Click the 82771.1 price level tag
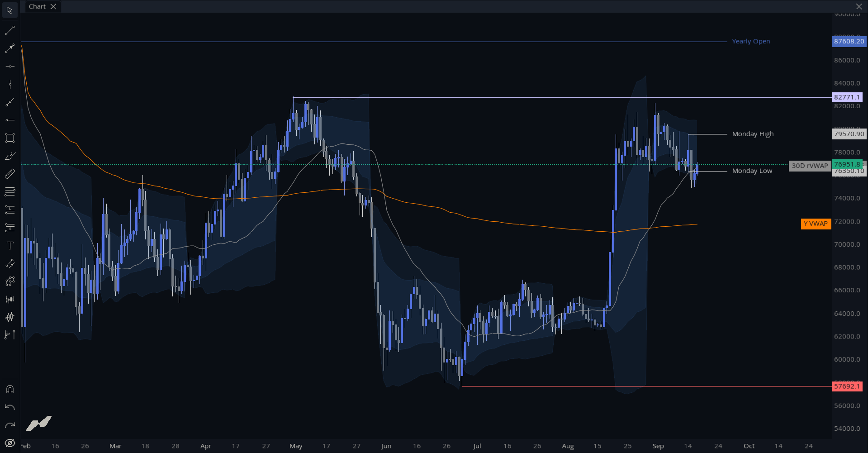Viewport: 868px width, 453px height. tap(847, 97)
